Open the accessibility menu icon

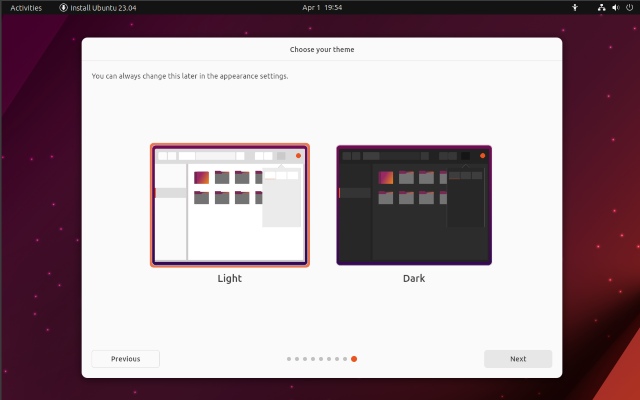coord(574,7)
